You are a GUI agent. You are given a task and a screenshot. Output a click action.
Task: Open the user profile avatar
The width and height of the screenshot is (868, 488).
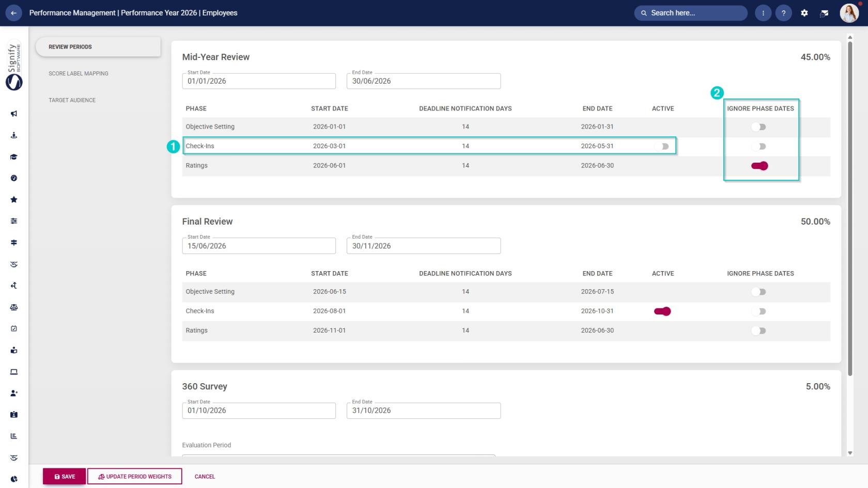coord(849,13)
